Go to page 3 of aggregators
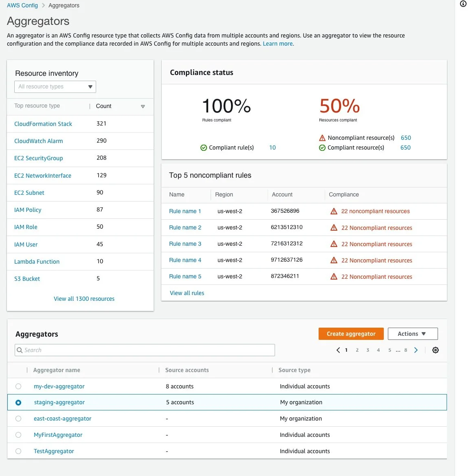Image resolution: width=471 pixels, height=476 pixels. tap(368, 350)
